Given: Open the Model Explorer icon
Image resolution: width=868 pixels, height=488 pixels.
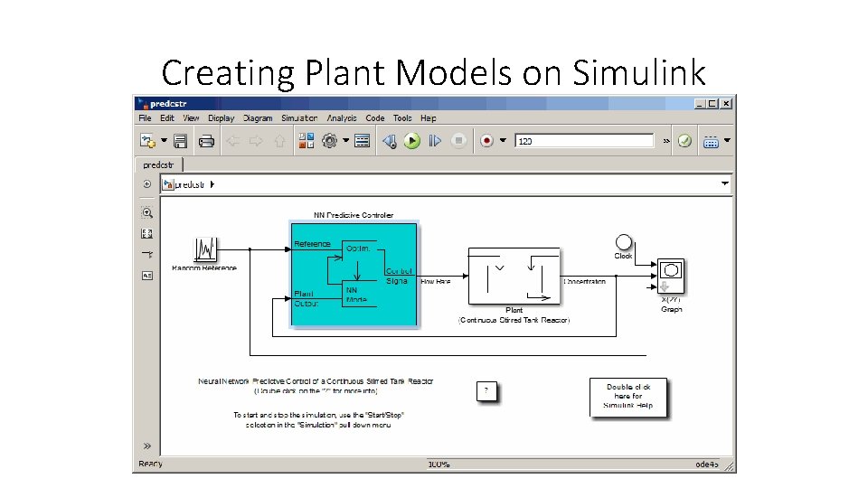Looking at the screenshot, I should [362, 141].
